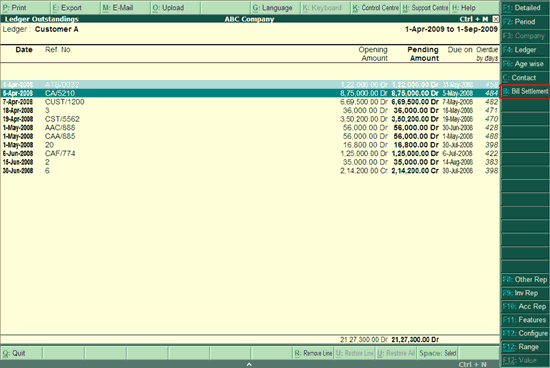
Task: Expand the bottom panel with the up chevron
Action: [x=249, y=364]
